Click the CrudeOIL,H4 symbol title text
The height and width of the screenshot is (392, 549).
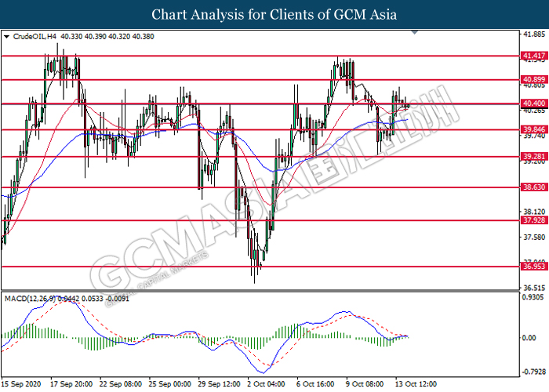(35, 36)
